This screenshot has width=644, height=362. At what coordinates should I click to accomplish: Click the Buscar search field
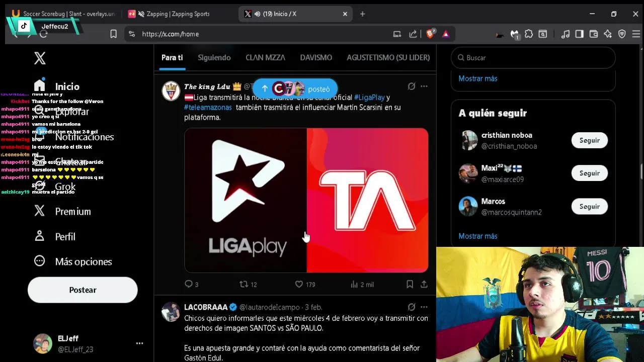click(x=533, y=58)
